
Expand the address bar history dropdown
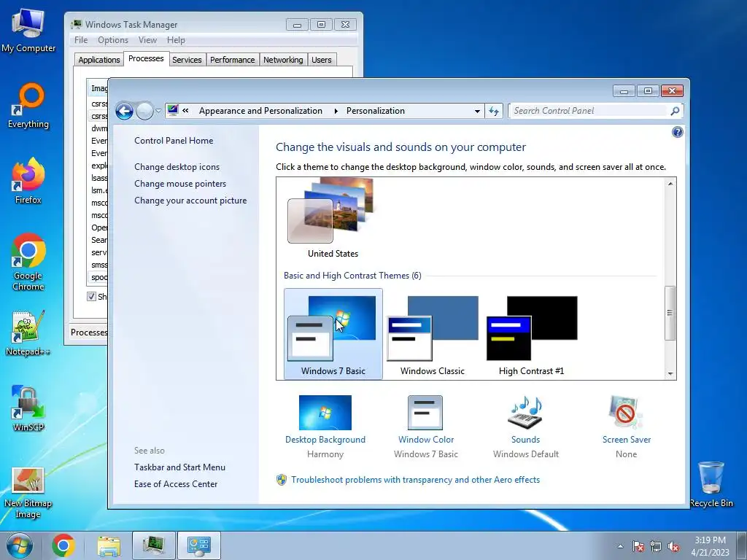pyautogui.click(x=477, y=111)
